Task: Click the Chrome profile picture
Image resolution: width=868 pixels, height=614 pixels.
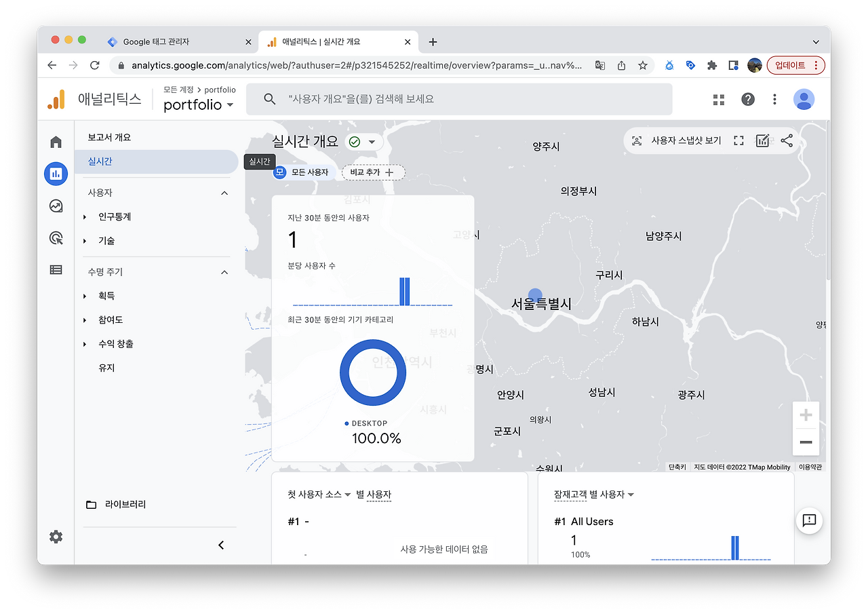Action: click(x=754, y=65)
